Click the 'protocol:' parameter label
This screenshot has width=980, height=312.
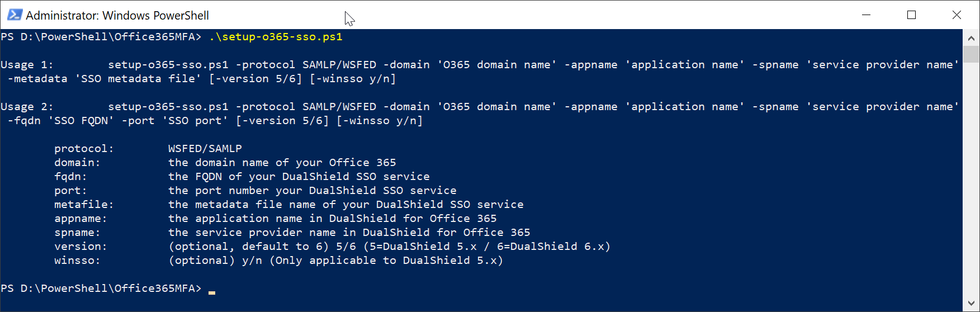(84, 149)
